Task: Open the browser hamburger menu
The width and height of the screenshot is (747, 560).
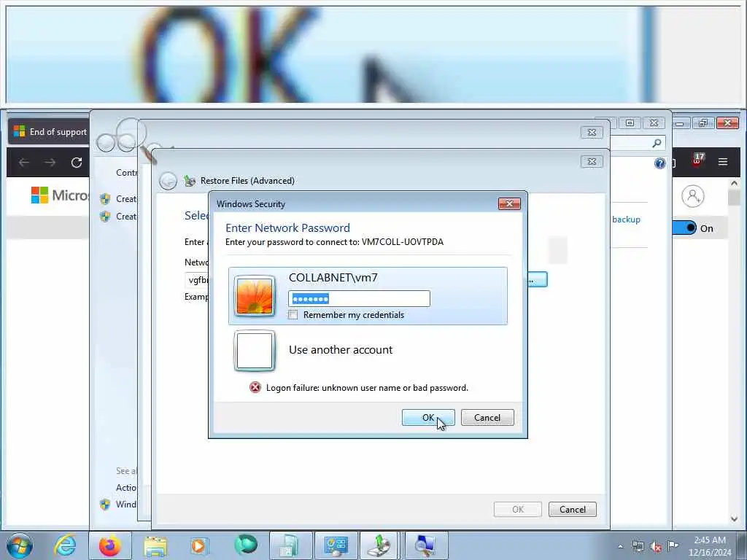Action: coord(723,162)
